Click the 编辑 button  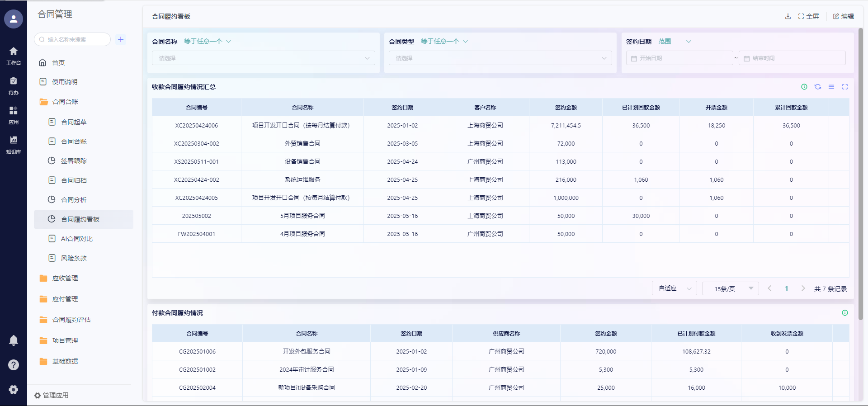844,16
